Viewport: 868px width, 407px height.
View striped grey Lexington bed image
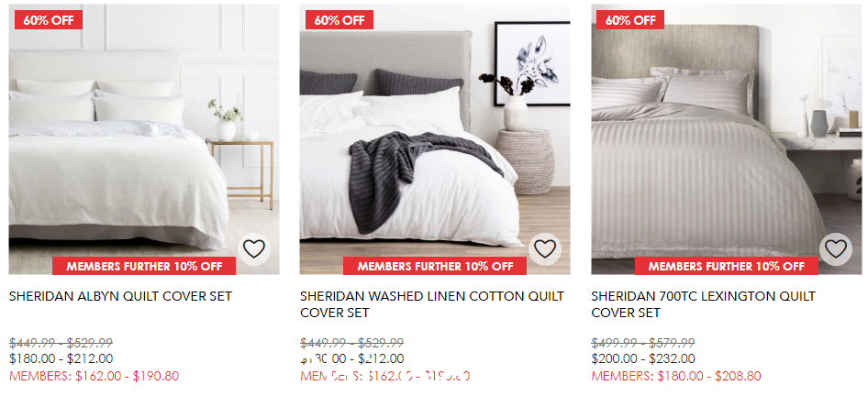[727, 139]
